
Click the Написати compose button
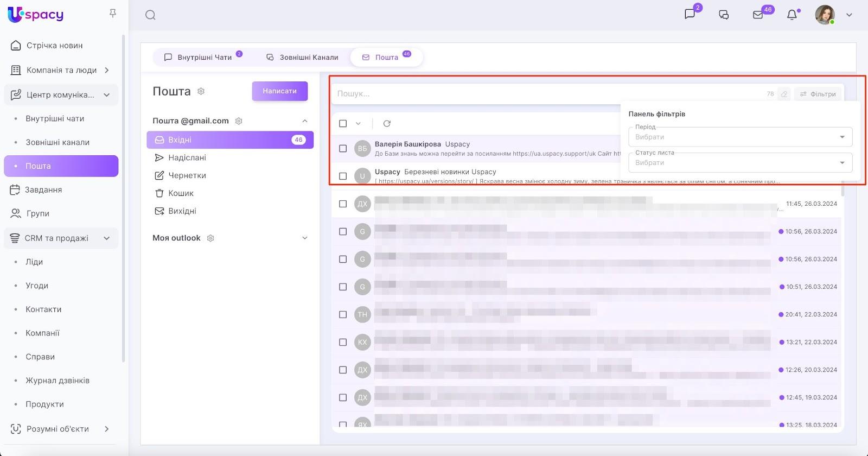279,91
